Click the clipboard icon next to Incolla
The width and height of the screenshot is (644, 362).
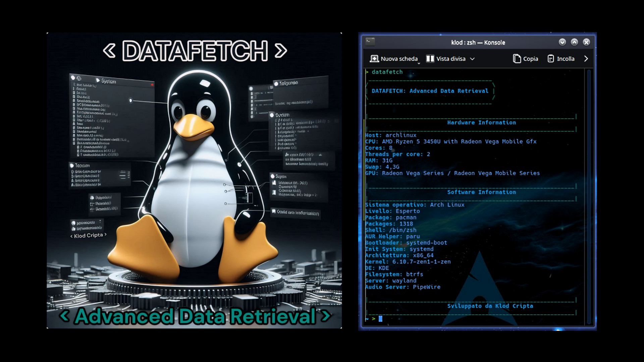click(550, 59)
